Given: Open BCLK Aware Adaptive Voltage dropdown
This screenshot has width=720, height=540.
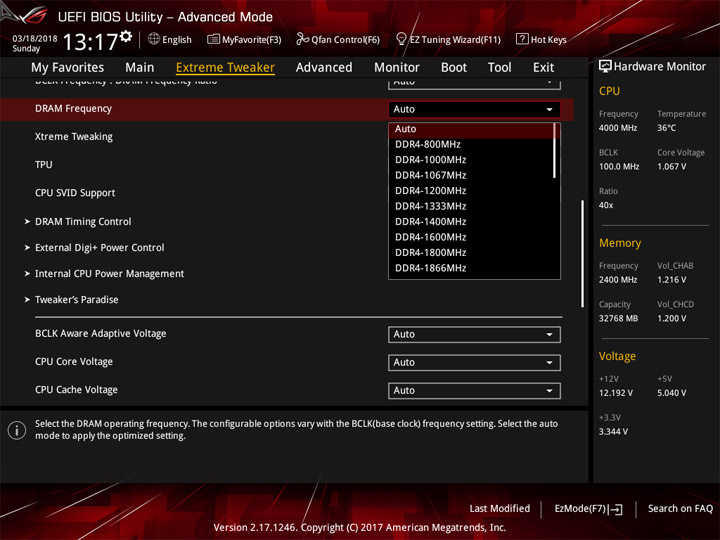Looking at the screenshot, I should pyautogui.click(x=474, y=334).
